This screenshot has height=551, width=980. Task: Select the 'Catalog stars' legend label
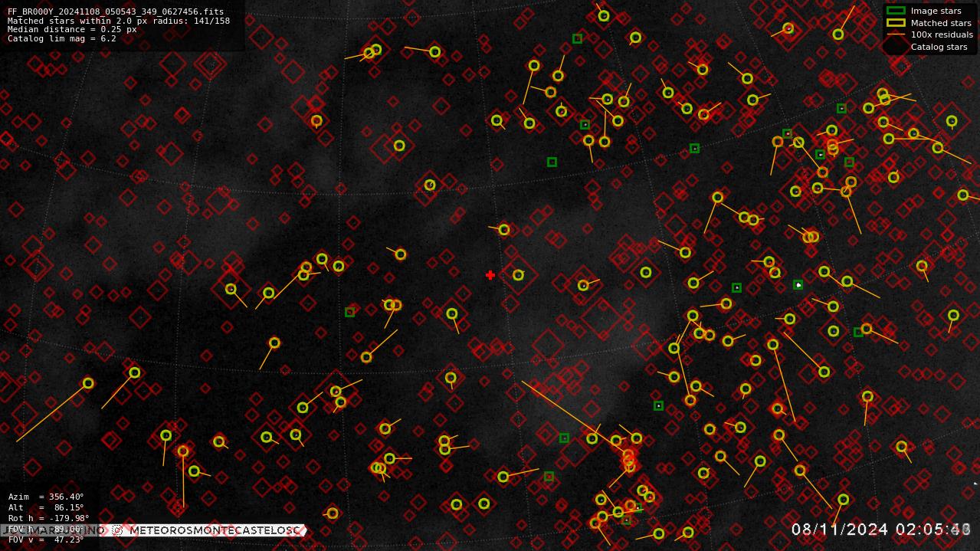pos(939,47)
